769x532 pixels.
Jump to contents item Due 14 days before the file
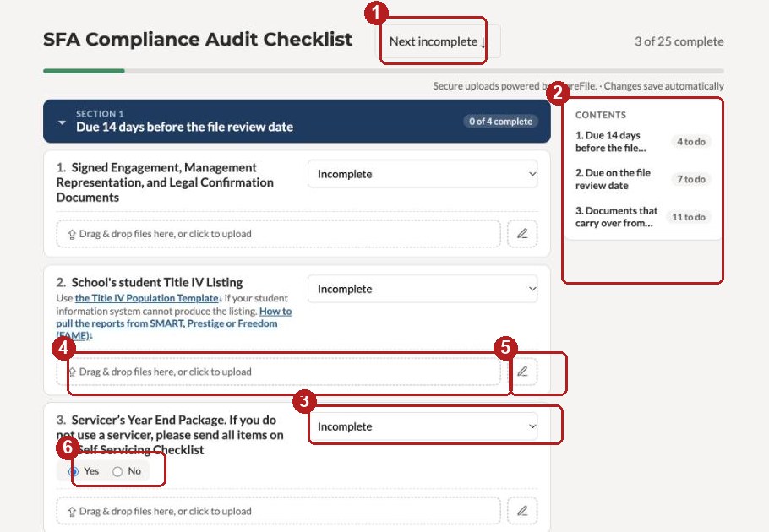tap(611, 142)
